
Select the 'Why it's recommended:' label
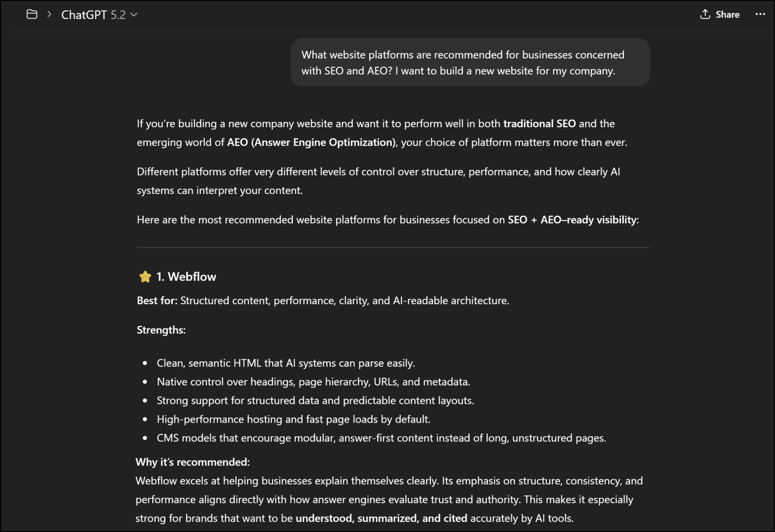click(192, 462)
